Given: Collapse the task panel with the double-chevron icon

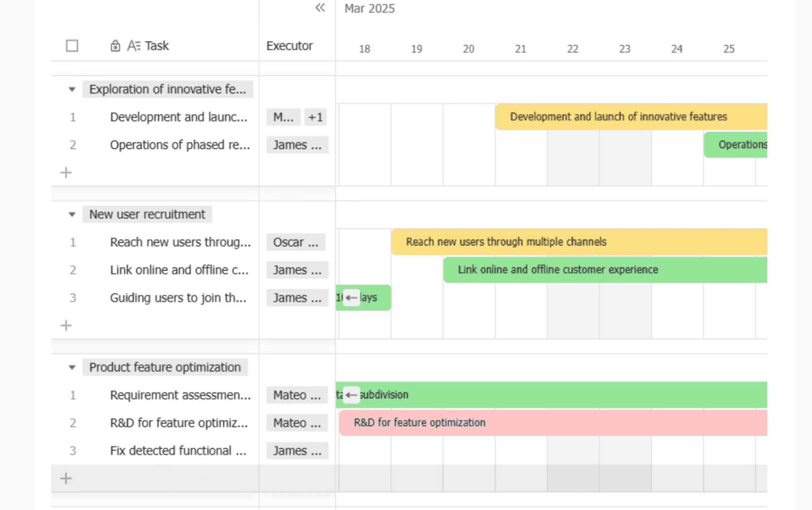Looking at the screenshot, I should pos(320,8).
